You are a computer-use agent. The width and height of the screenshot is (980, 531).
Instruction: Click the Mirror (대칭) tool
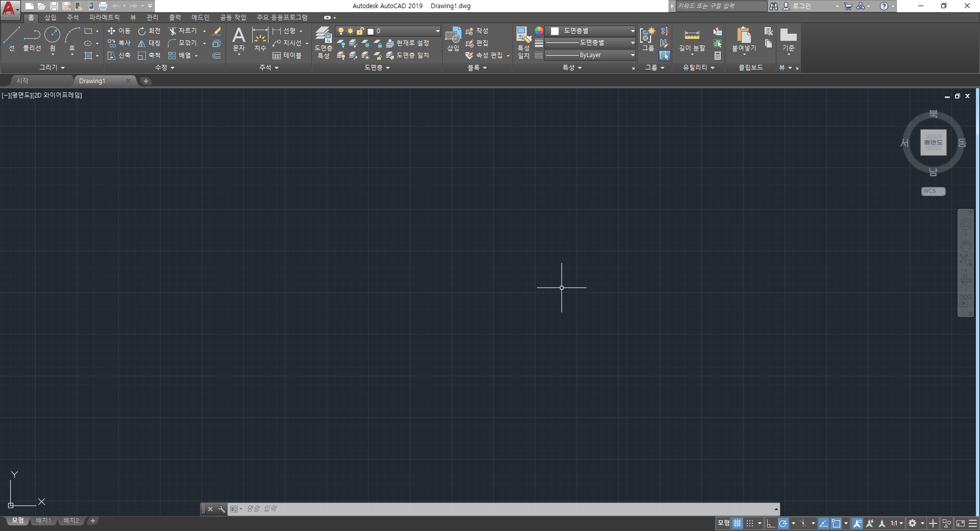click(149, 43)
